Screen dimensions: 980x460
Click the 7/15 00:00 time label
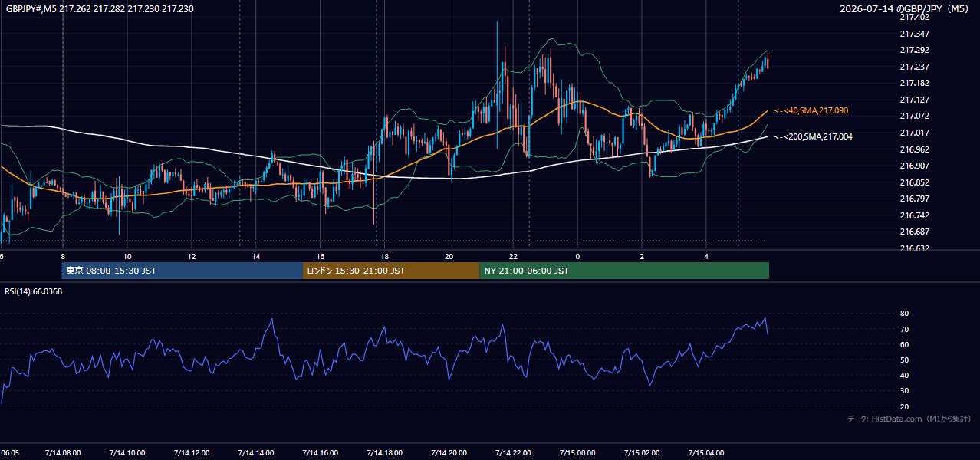click(577, 452)
